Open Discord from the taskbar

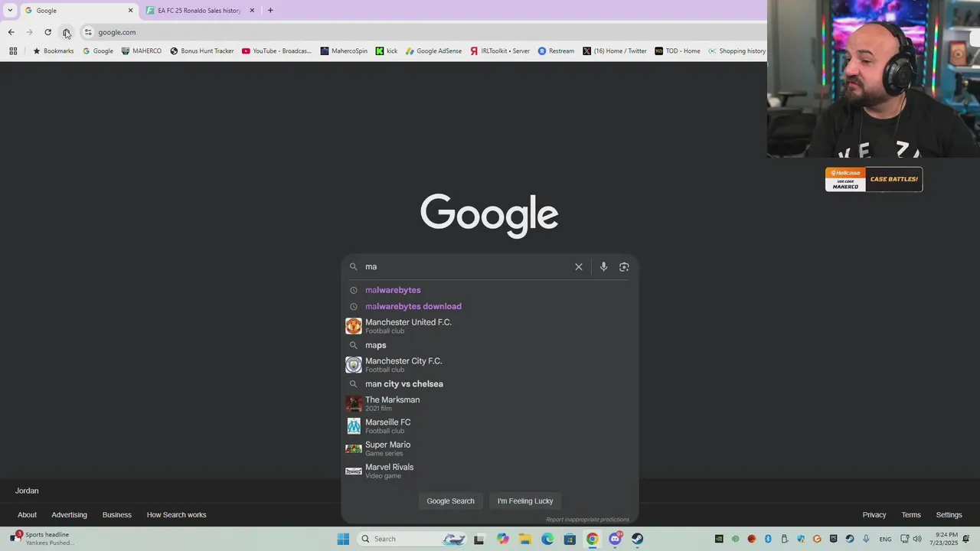click(615, 539)
